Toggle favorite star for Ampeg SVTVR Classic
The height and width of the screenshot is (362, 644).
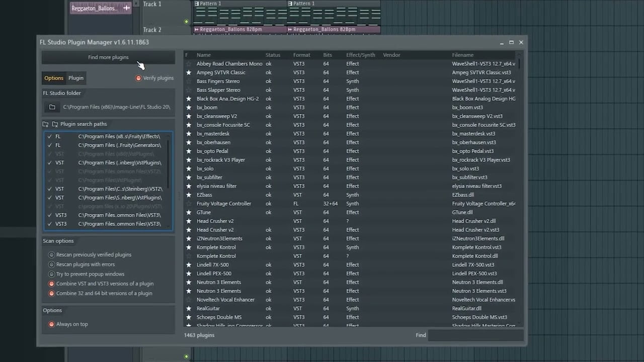pos(189,72)
